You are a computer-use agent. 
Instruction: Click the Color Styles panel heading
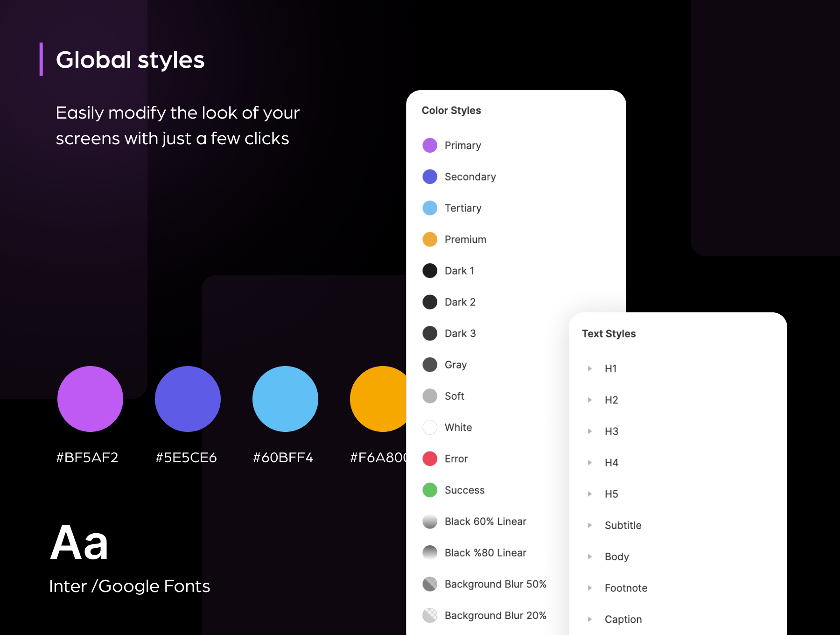pos(451,110)
